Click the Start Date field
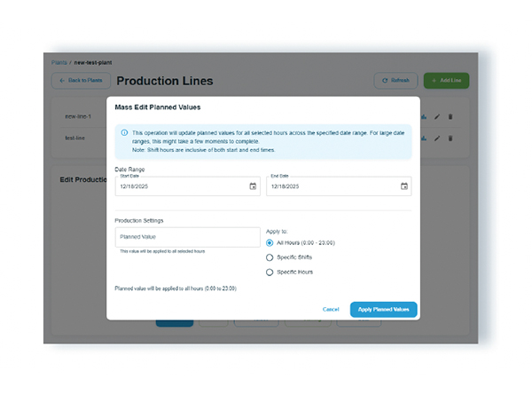 [x=177, y=186]
